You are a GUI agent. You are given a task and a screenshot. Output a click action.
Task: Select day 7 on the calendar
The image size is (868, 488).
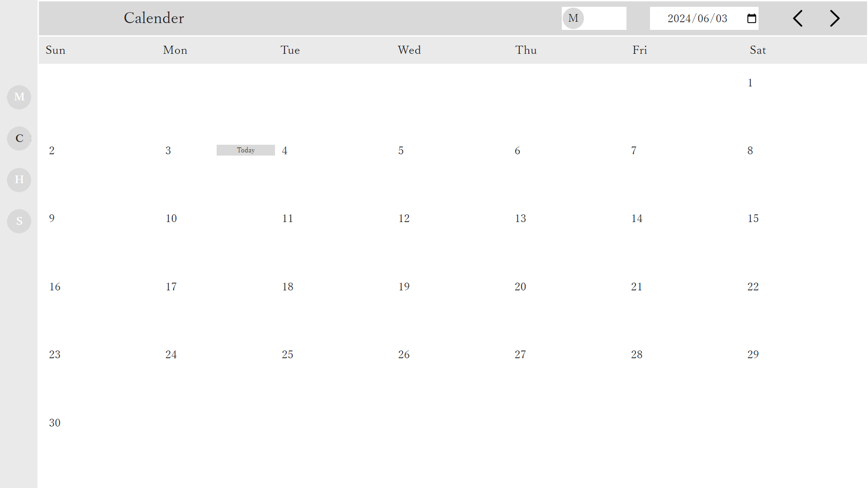point(634,151)
